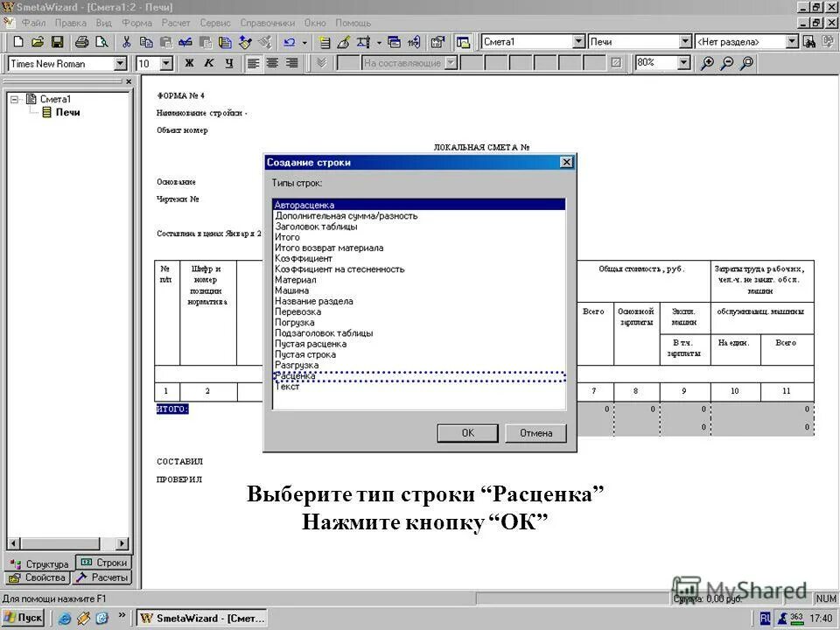
Task: Open the Печи toolbar dropdown
Action: tap(686, 42)
